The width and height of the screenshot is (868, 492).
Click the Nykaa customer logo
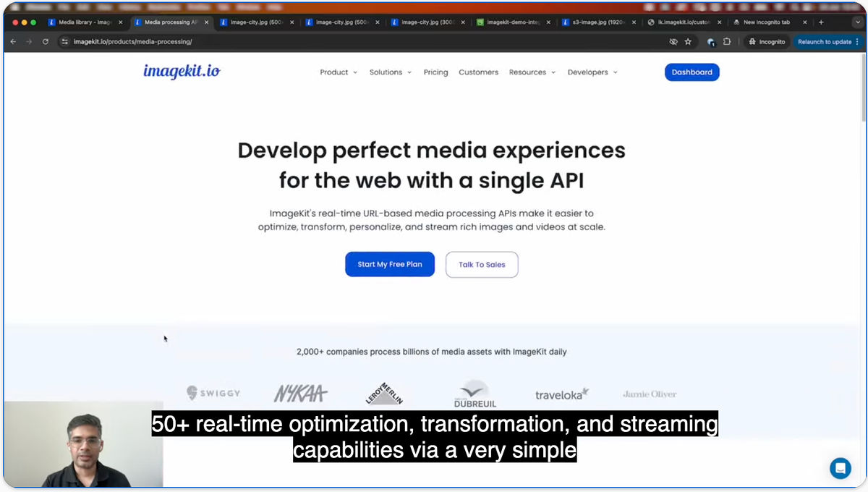click(x=301, y=394)
